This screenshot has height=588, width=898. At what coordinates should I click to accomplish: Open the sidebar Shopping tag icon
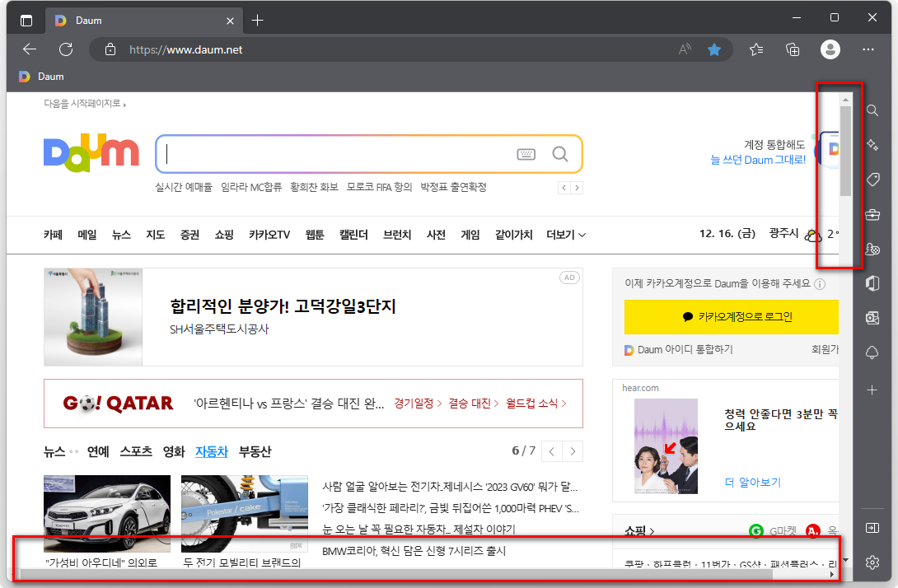click(x=872, y=180)
